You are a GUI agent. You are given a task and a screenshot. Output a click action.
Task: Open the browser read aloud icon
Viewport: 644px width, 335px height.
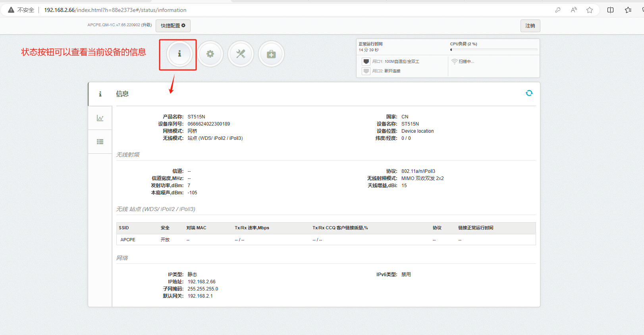[574, 10]
